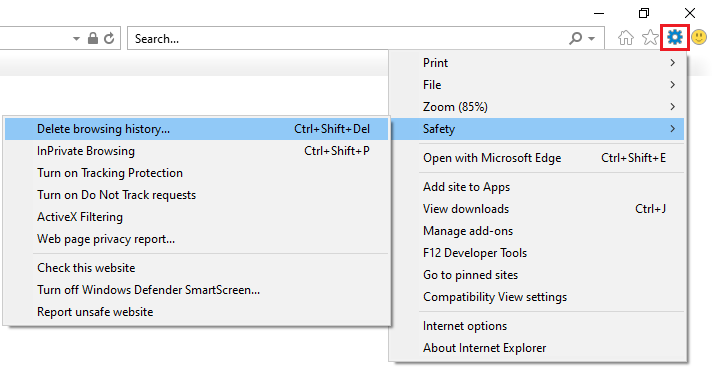The width and height of the screenshot is (712, 373).
Task: Choose Go to pinned sites
Action: [x=538, y=275]
